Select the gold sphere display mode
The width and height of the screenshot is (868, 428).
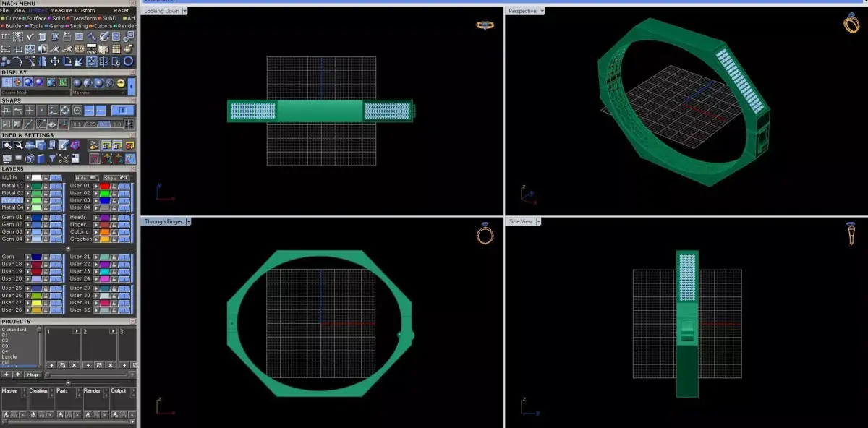[x=120, y=83]
